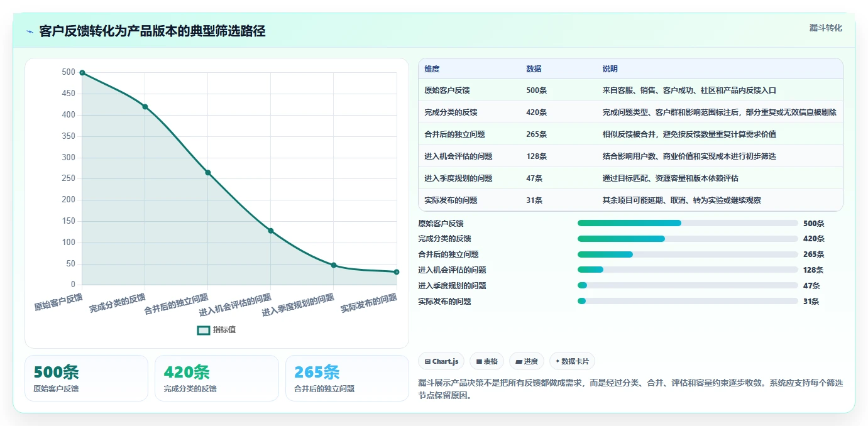Click the progress bar for 原始客户反馈
Screen dimensions: 868x426
(688, 223)
